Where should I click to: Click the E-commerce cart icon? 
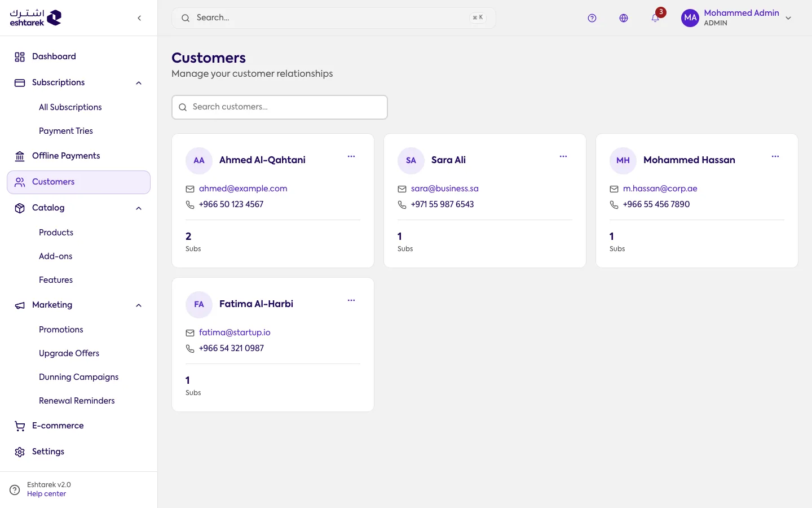[x=20, y=426]
